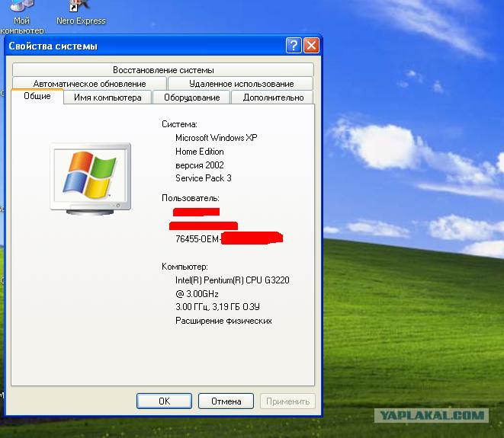This screenshot has height=438, width=504.
Task: Click the Пользователь: heading label
Action: pos(191,198)
